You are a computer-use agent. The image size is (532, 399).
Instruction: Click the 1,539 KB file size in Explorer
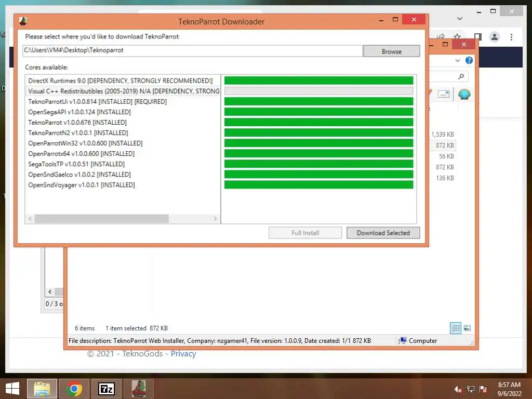443,135
